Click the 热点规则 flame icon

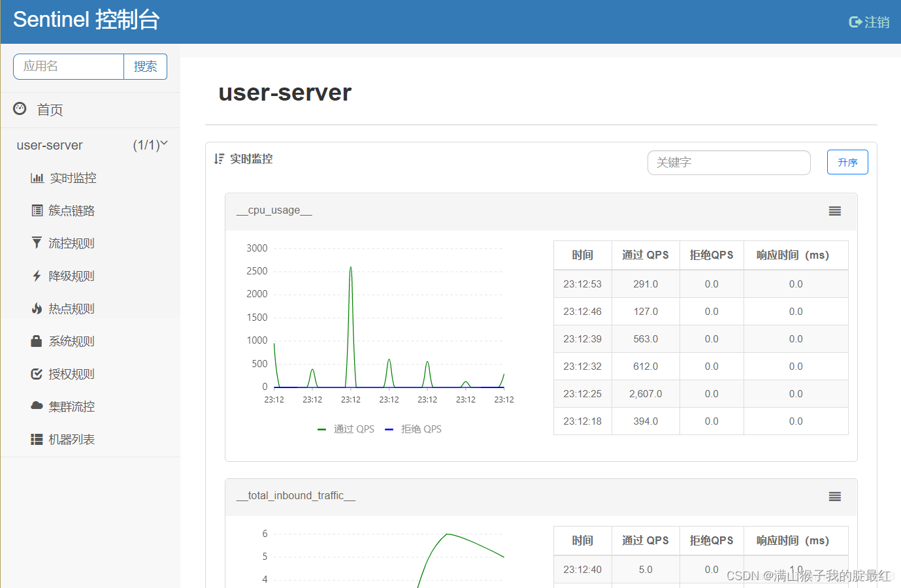[37, 308]
